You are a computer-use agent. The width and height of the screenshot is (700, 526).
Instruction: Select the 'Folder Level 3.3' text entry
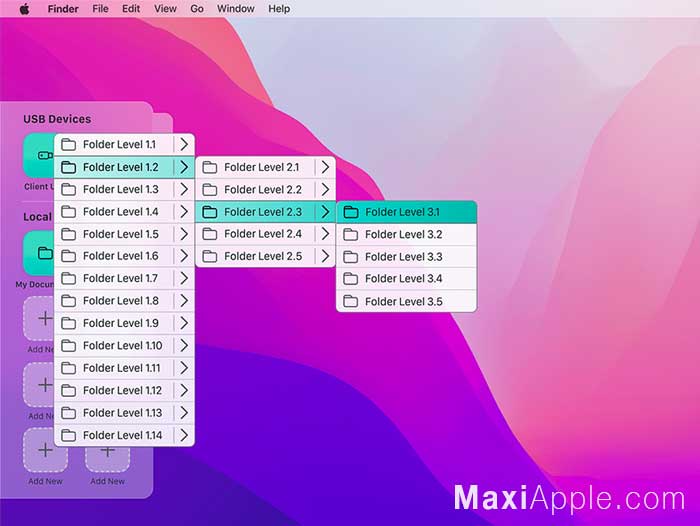(404, 257)
